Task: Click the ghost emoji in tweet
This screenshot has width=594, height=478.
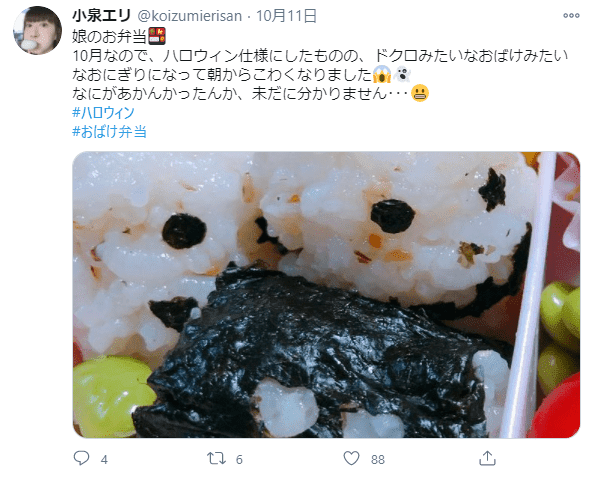Action: pos(402,74)
